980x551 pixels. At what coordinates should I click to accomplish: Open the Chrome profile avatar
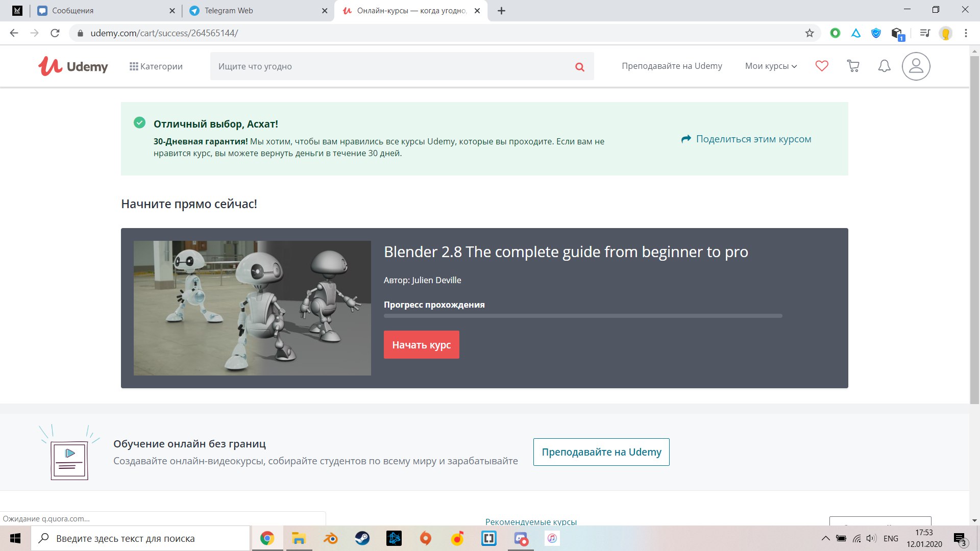(x=945, y=33)
